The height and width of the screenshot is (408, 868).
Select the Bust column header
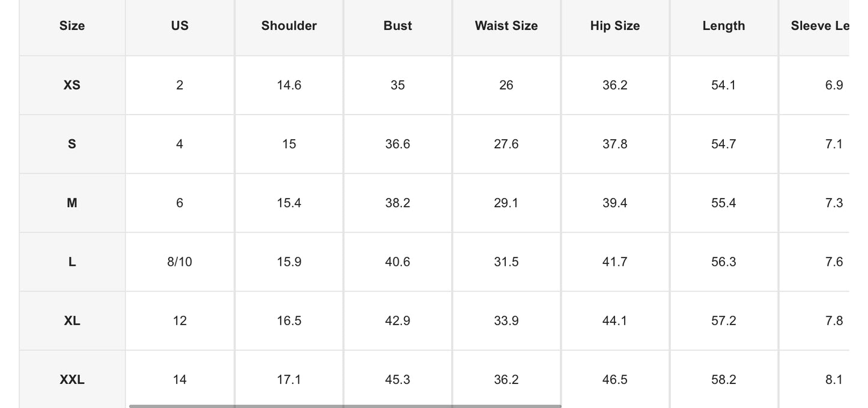click(x=398, y=26)
